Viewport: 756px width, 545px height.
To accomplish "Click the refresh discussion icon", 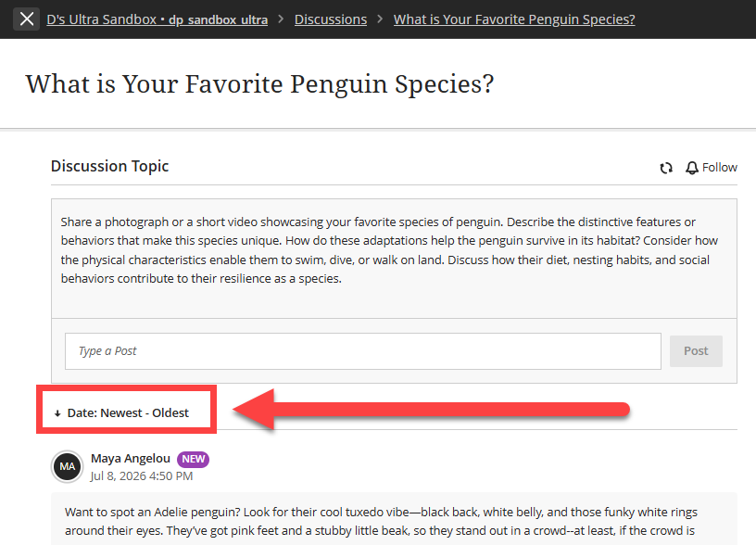I will click(666, 168).
